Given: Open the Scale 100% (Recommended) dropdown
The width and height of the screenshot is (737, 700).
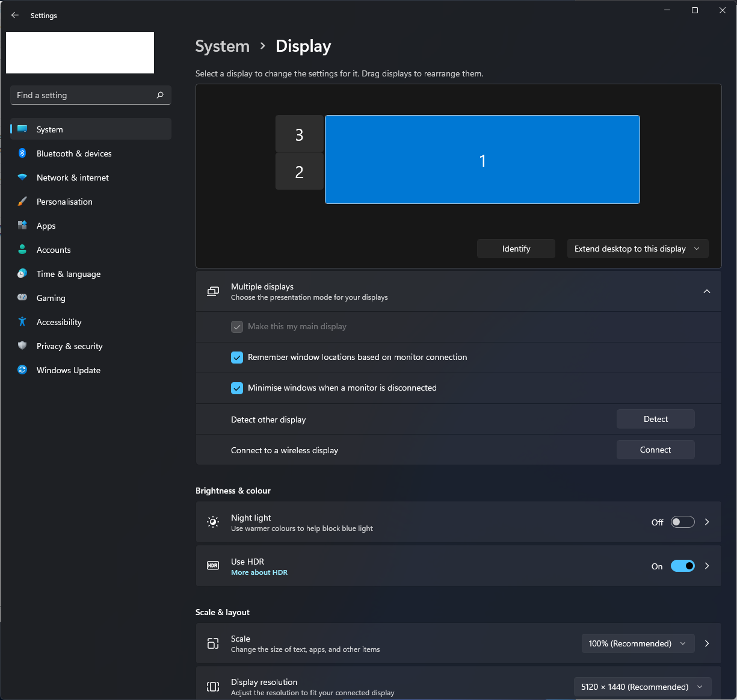Looking at the screenshot, I should [638, 643].
